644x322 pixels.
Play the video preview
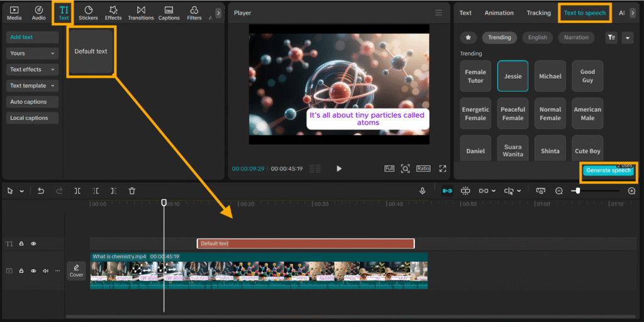[339, 169]
